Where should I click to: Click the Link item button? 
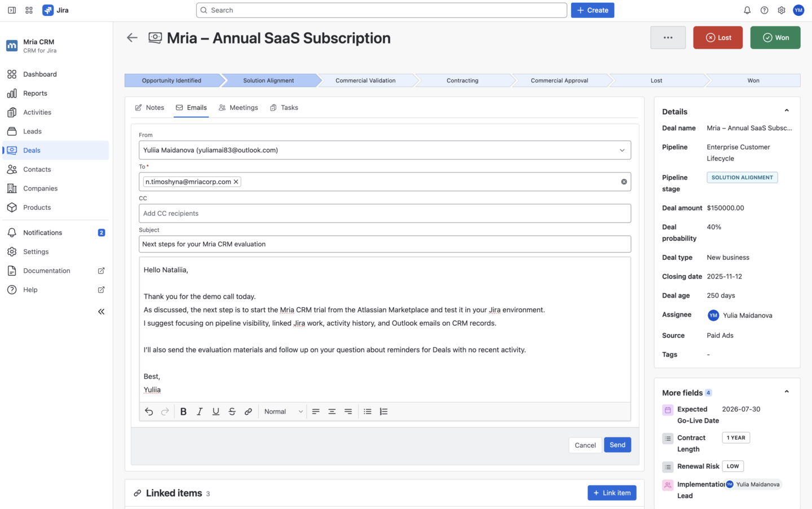click(612, 493)
